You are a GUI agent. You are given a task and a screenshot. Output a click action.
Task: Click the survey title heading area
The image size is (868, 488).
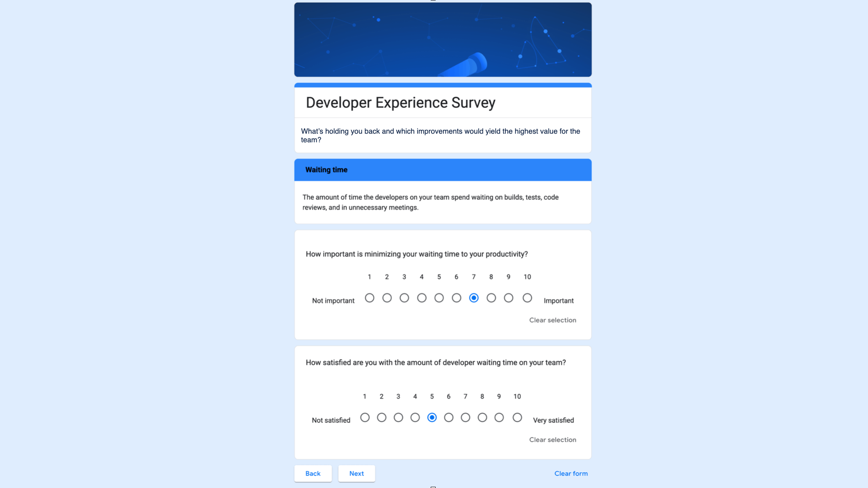coord(400,103)
